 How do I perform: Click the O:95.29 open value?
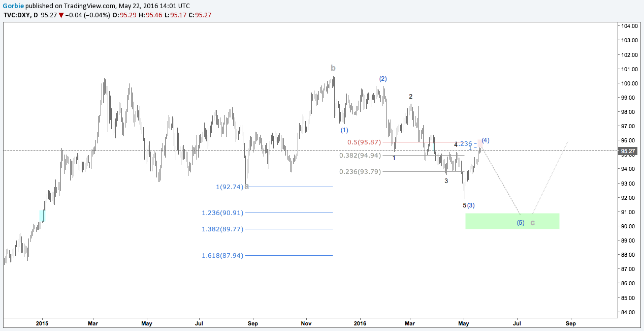point(123,15)
